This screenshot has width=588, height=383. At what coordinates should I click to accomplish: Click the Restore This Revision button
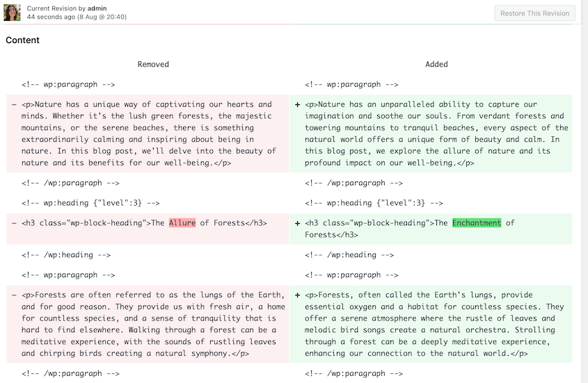tap(534, 13)
